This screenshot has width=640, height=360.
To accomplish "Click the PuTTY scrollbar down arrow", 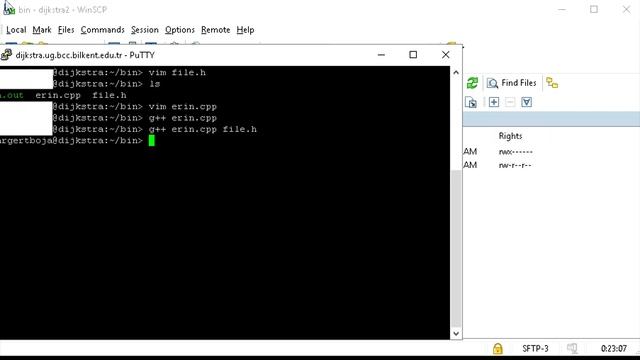I will point(456,333).
